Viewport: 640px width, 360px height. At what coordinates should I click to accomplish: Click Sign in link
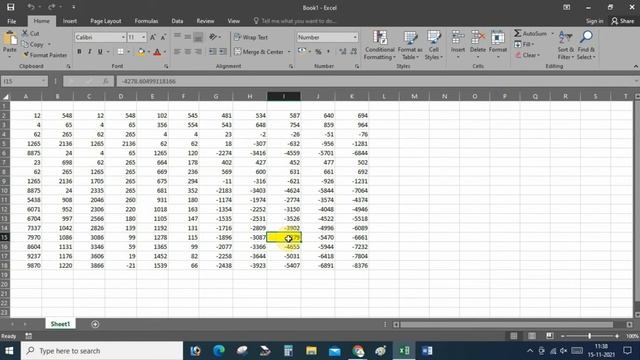click(594, 21)
